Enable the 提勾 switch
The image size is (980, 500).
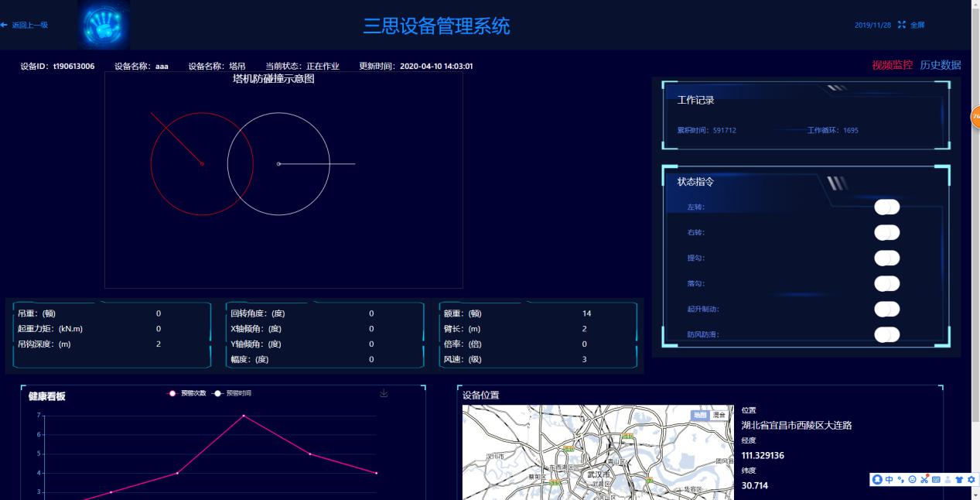(x=886, y=258)
